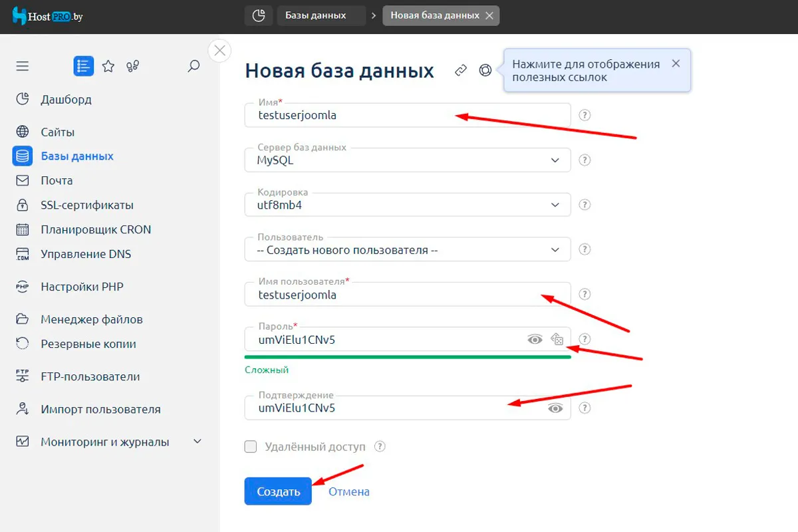
Task: Open the dashboard pie chart icon in top bar
Action: tap(259, 15)
